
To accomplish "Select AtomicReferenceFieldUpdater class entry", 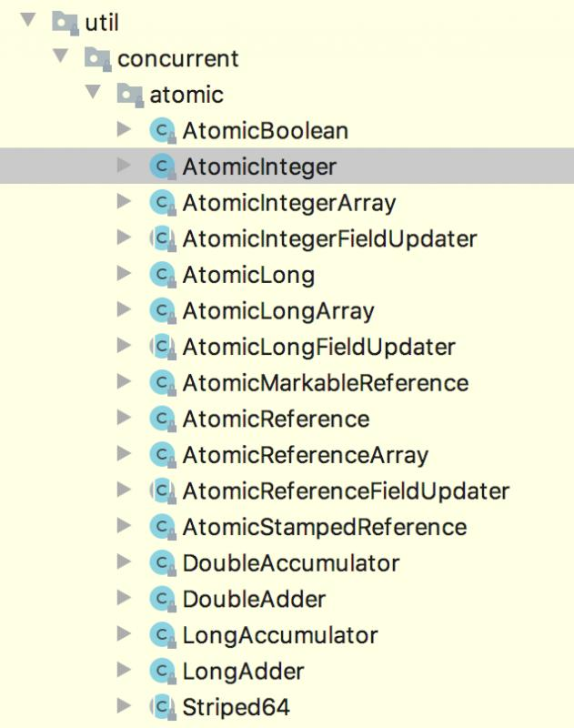I will click(346, 491).
